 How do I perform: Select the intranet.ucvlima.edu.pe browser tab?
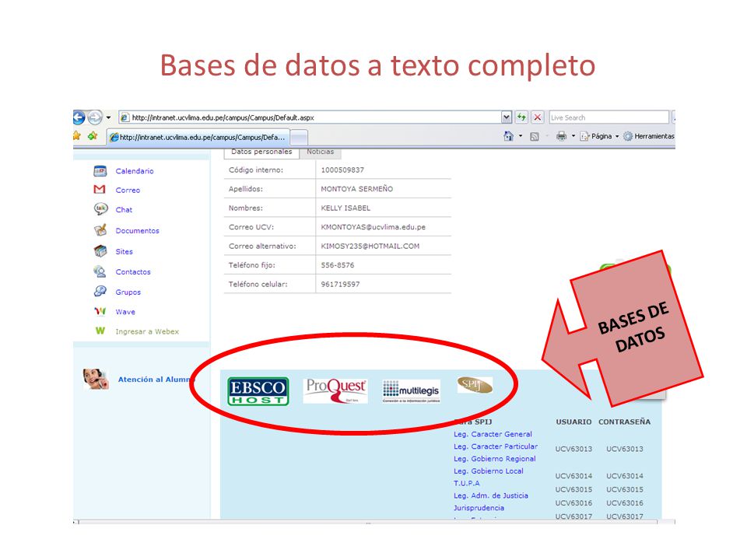(198, 137)
